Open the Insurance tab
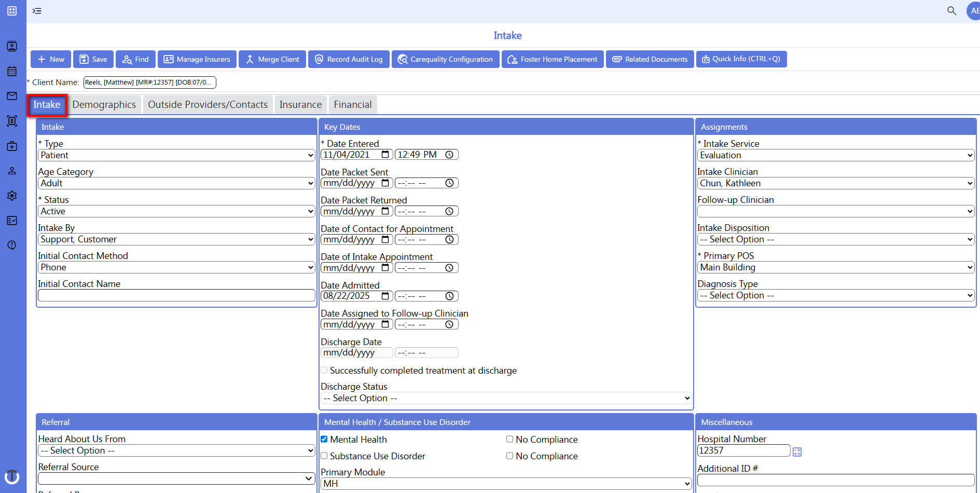The width and height of the screenshot is (980, 493). point(300,104)
